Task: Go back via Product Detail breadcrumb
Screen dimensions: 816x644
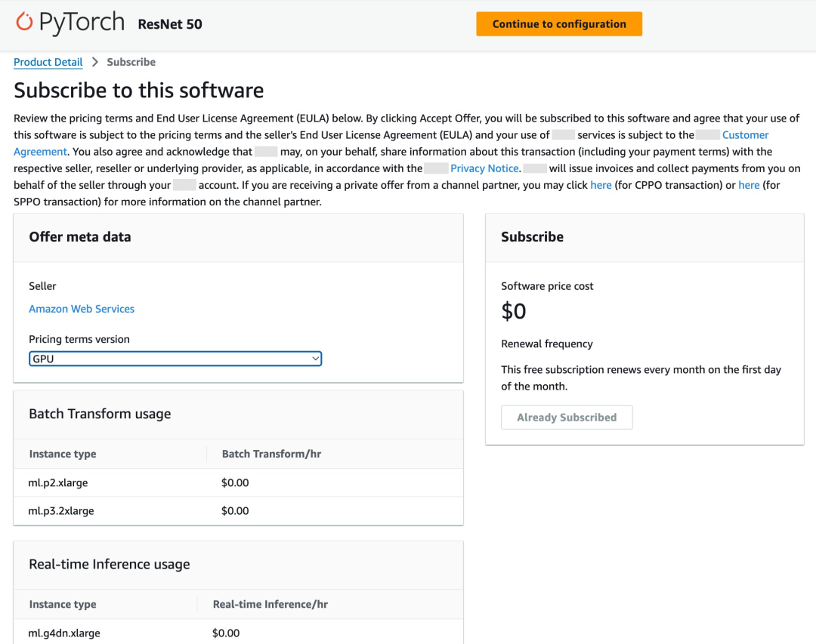Action: [x=48, y=62]
